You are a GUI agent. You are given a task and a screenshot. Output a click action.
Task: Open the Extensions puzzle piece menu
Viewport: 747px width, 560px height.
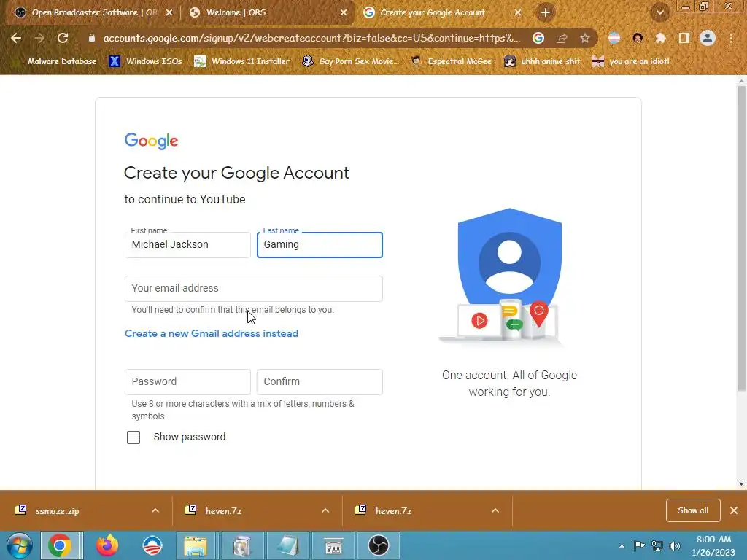click(660, 38)
